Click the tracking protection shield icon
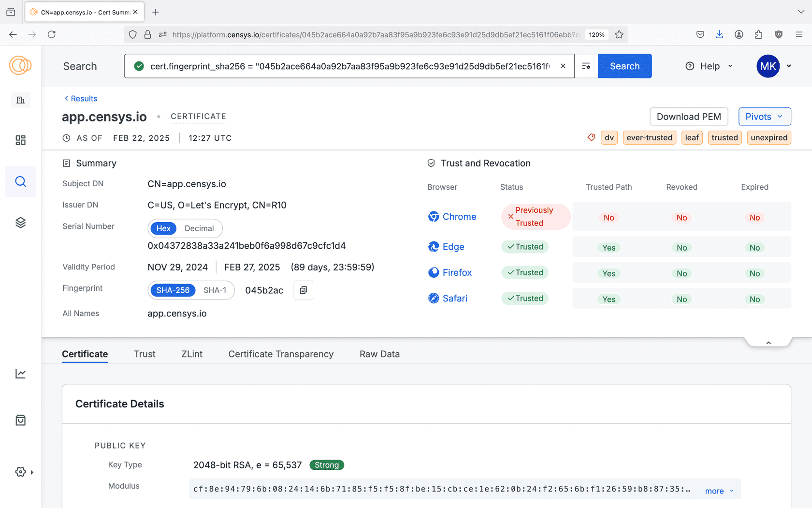 coord(133,34)
